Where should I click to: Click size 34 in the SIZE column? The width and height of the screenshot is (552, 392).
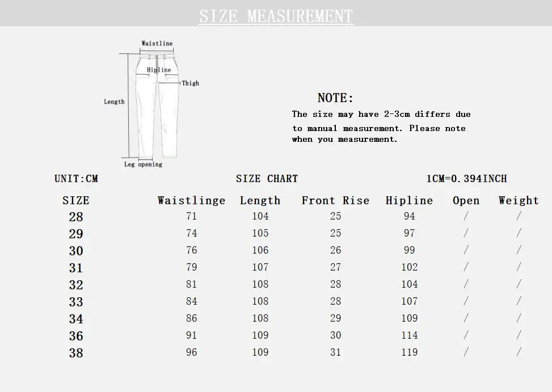[x=76, y=319]
